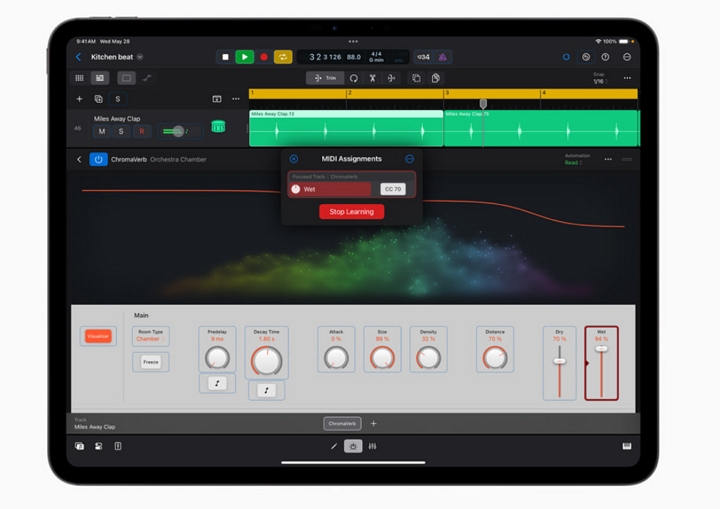This screenshot has height=509, width=720.
Task: Go back from the ChromaVerb plug-in view
Action: point(79,159)
